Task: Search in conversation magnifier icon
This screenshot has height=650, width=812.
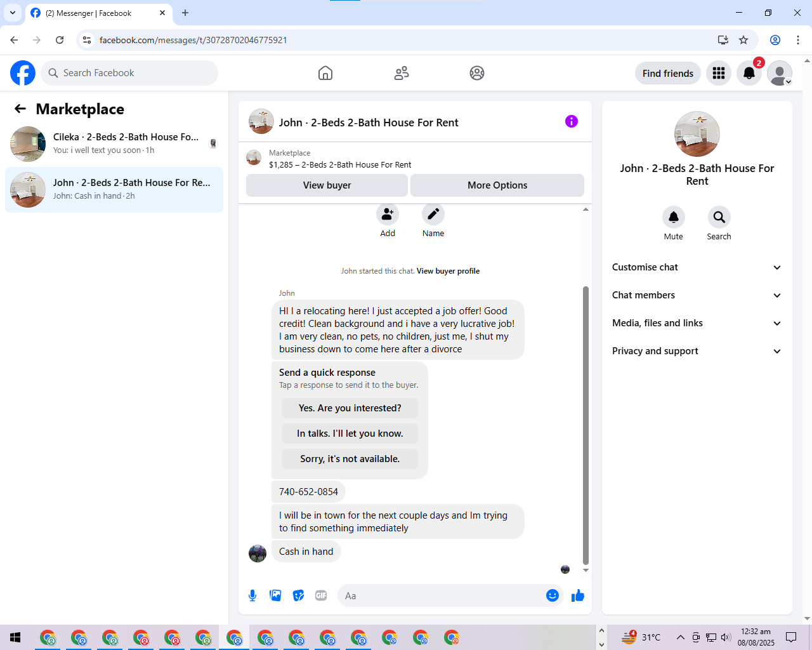Action: pos(719,217)
